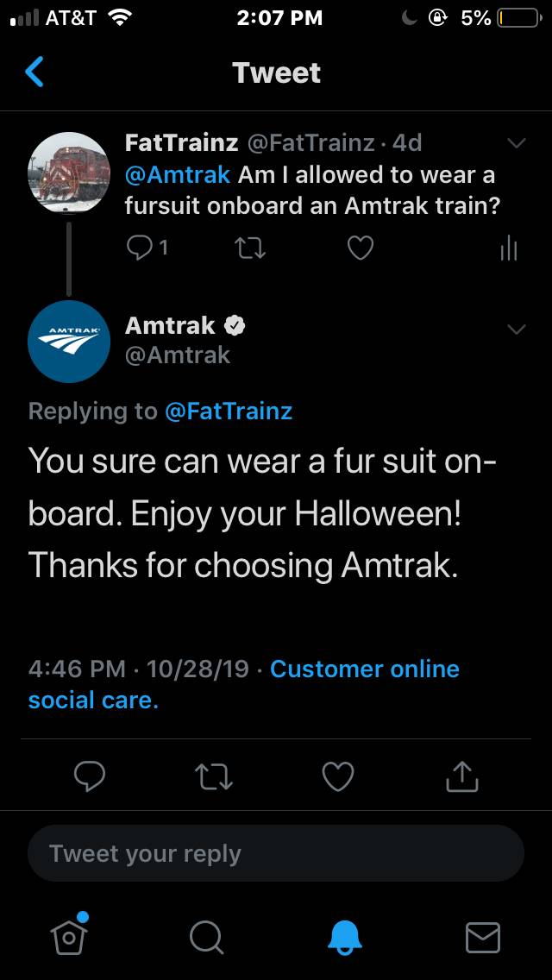Open Notifications via the bell icon
Viewport: 552px width, 980px height.
pos(345,937)
